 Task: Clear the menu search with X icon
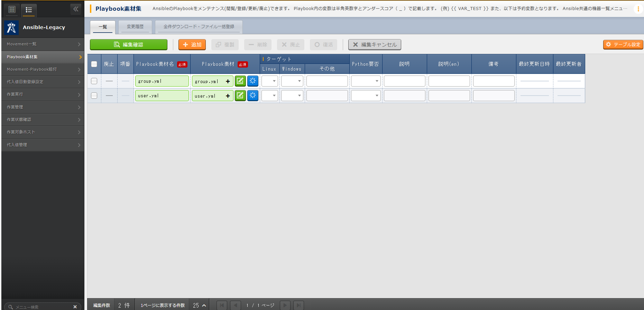75,307
